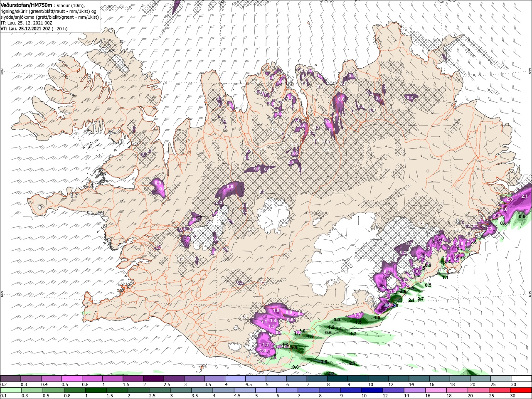The height and width of the screenshot is (399, 532).
Task: Pick upper legend bright pink swatch at 0.5
Action: click(x=71, y=379)
